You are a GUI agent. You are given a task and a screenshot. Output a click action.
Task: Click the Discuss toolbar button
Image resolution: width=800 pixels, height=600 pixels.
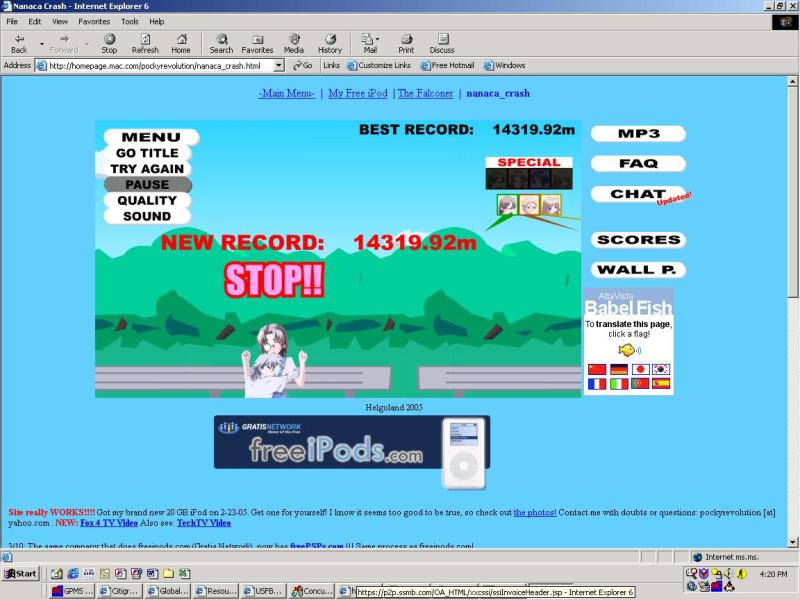click(x=442, y=44)
